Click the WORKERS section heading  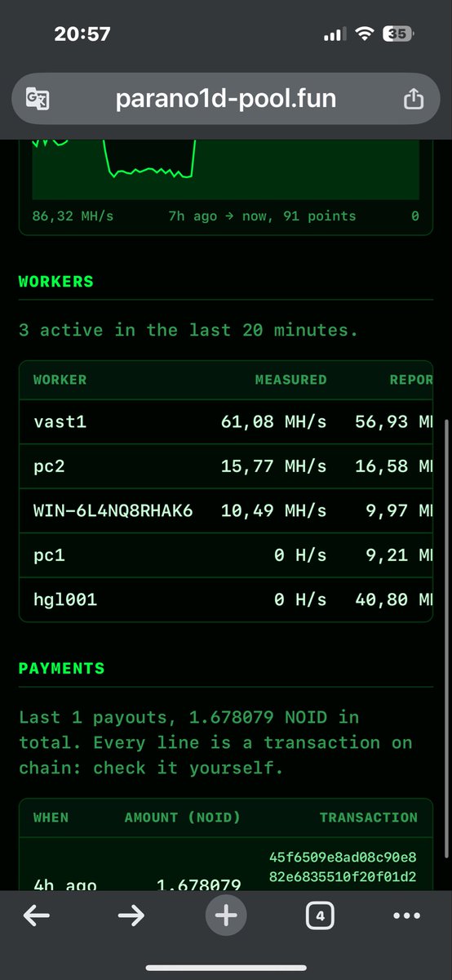56,282
